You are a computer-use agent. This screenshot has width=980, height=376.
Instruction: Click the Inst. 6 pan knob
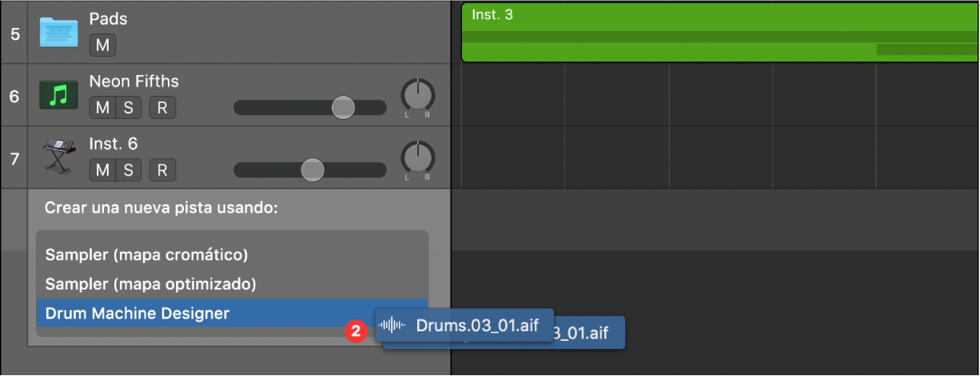pyautogui.click(x=416, y=157)
